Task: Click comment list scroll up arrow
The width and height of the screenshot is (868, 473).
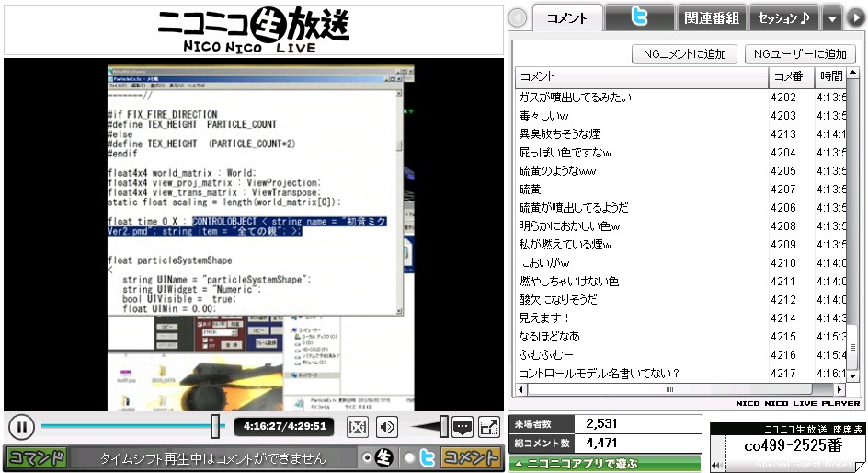Action: 853,73
